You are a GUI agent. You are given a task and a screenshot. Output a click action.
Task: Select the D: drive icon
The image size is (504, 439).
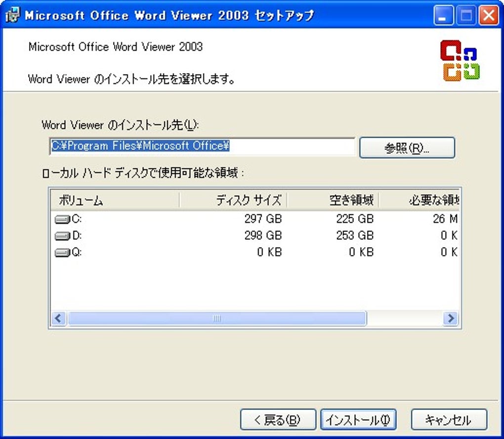click(62, 236)
